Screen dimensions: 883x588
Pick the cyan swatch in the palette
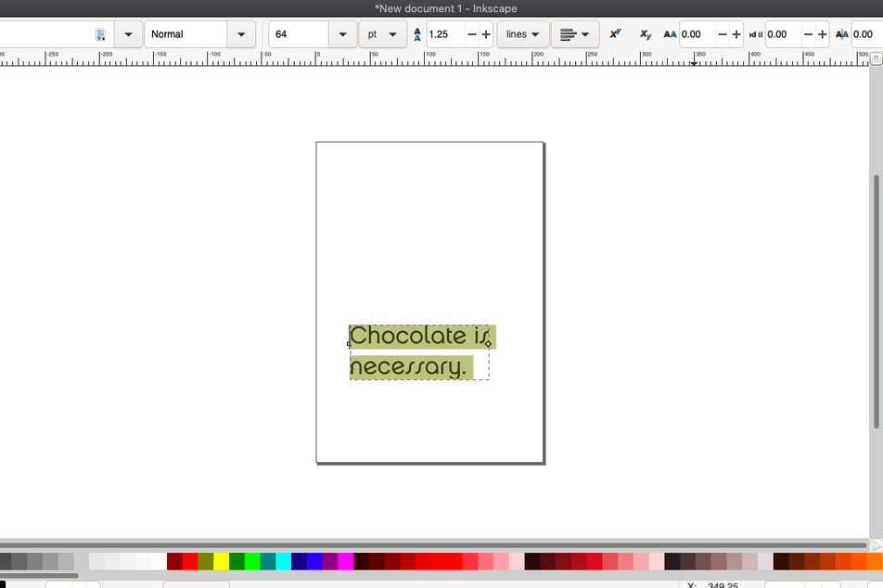(283, 561)
